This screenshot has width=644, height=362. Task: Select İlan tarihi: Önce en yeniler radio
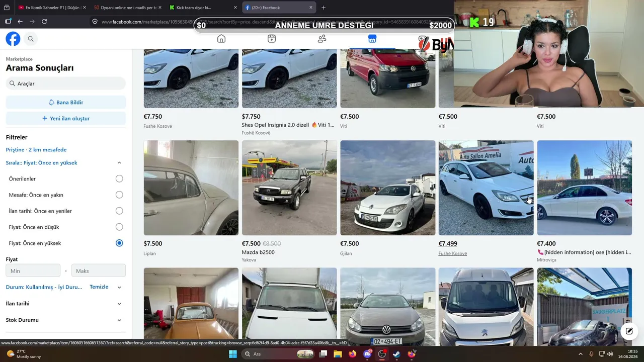coord(119,211)
